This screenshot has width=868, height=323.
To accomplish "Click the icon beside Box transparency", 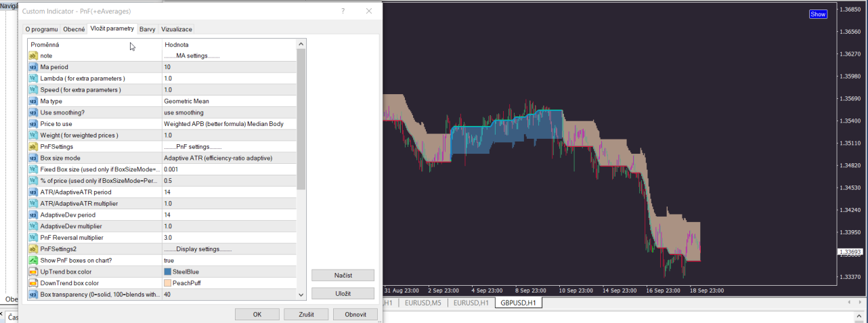I will coord(33,295).
